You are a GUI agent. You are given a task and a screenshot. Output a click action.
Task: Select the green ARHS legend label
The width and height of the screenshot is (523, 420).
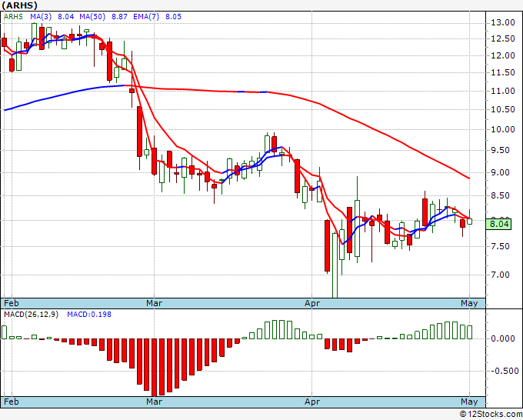[x=13, y=16]
